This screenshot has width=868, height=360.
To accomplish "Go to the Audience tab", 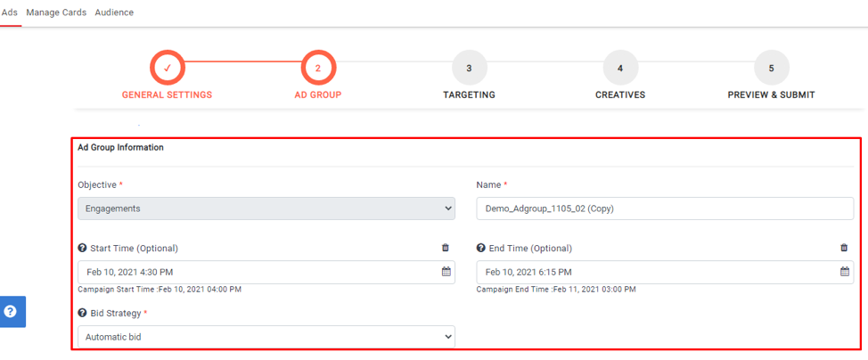I will (x=114, y=12).
